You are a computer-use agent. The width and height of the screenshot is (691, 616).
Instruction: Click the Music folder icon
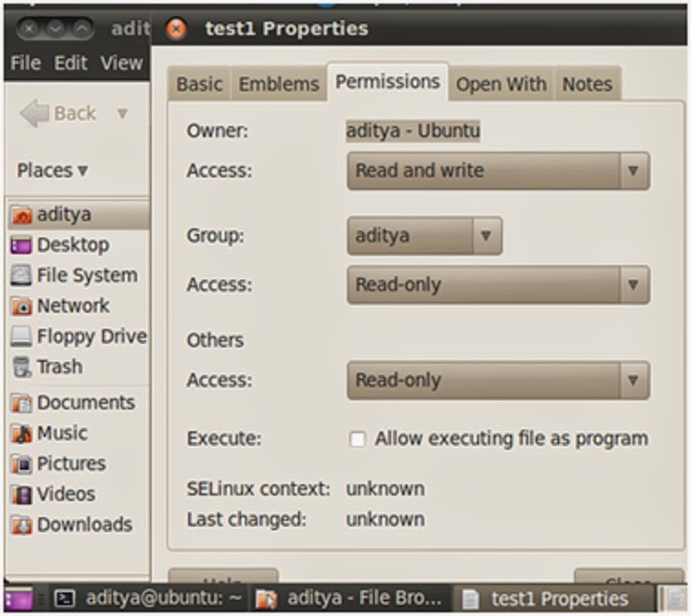pos(21,433)
